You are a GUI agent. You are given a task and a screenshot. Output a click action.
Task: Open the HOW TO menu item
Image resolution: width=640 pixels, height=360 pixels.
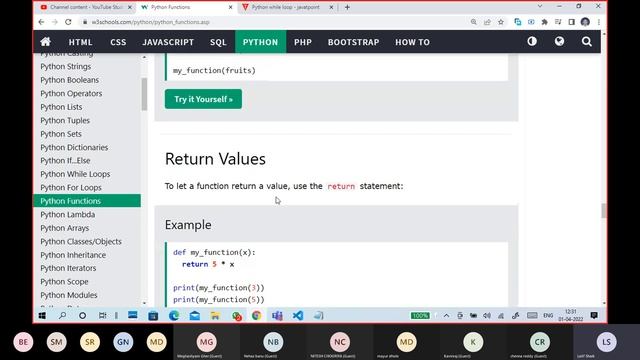pyautogui.click(x=412, y=42)
